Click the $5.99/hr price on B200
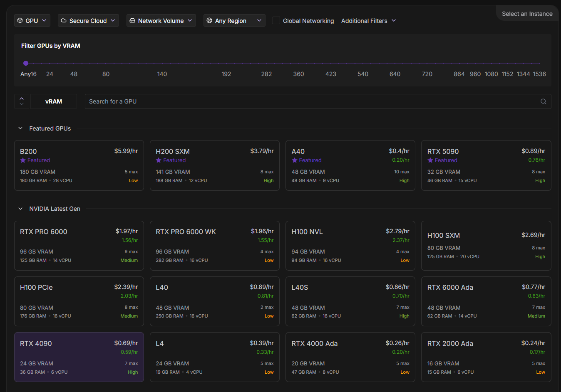Image resolution: width=561 pixels, height=392 pixels. click(x=126, y=151)
